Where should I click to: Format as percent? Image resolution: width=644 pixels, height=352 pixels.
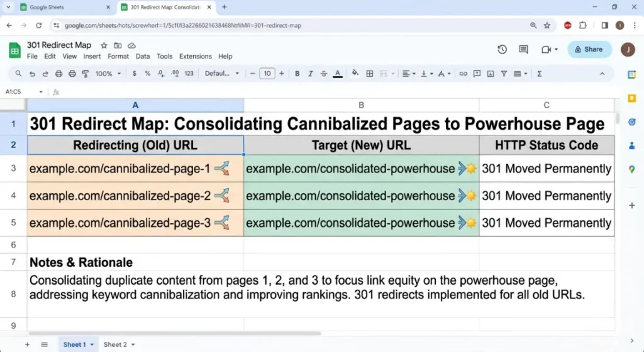pos(147,74)
